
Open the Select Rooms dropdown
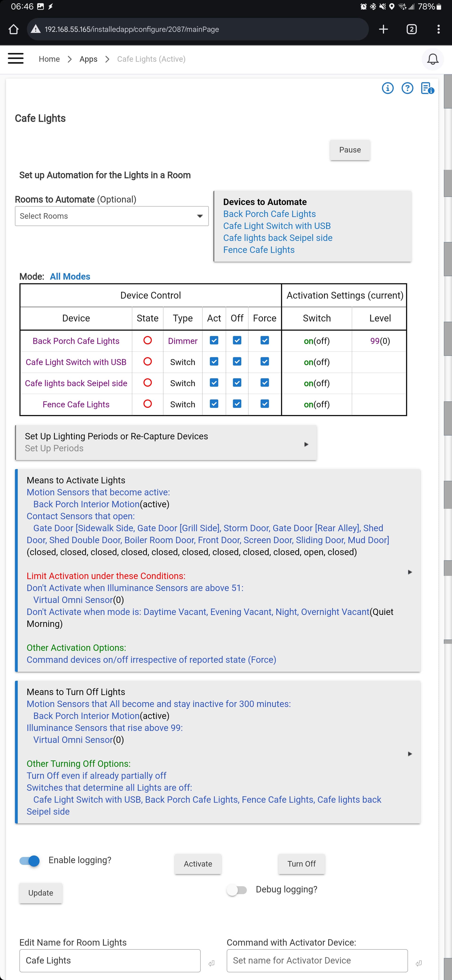(112, 216)
